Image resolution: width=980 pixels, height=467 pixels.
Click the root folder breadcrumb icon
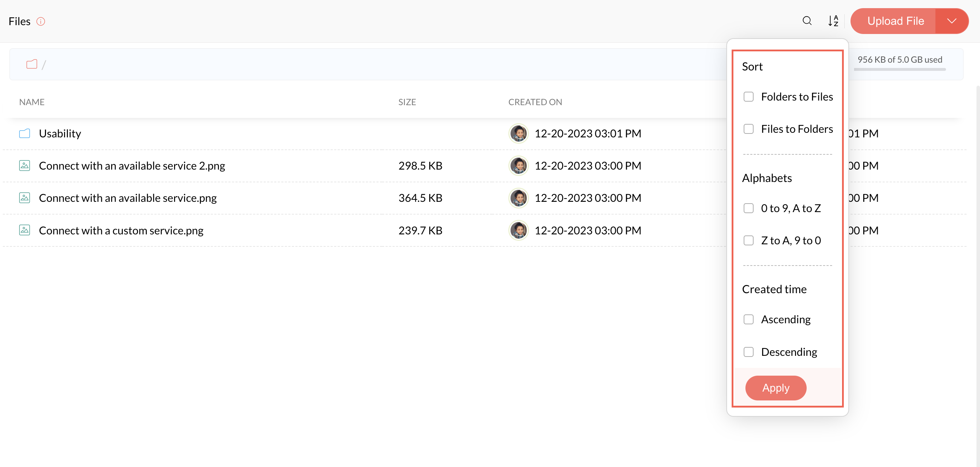pyautogui.click(x=31, y=64)
